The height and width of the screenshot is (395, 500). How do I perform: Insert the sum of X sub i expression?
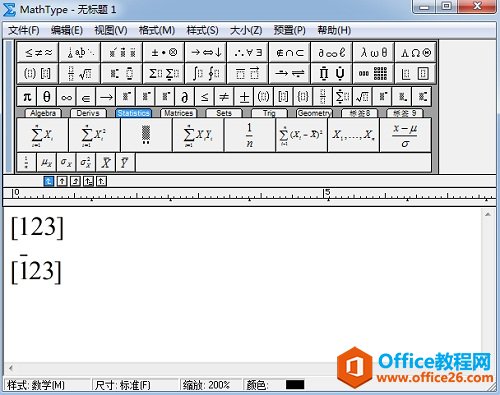tap(42, 135)
